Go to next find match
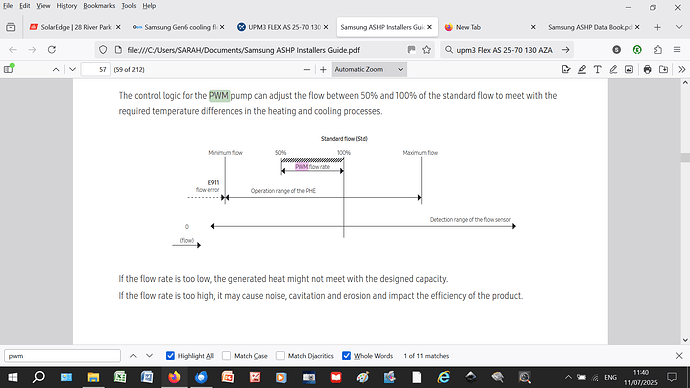This screenshot has height=388, width=690. (x=150, y=356)
